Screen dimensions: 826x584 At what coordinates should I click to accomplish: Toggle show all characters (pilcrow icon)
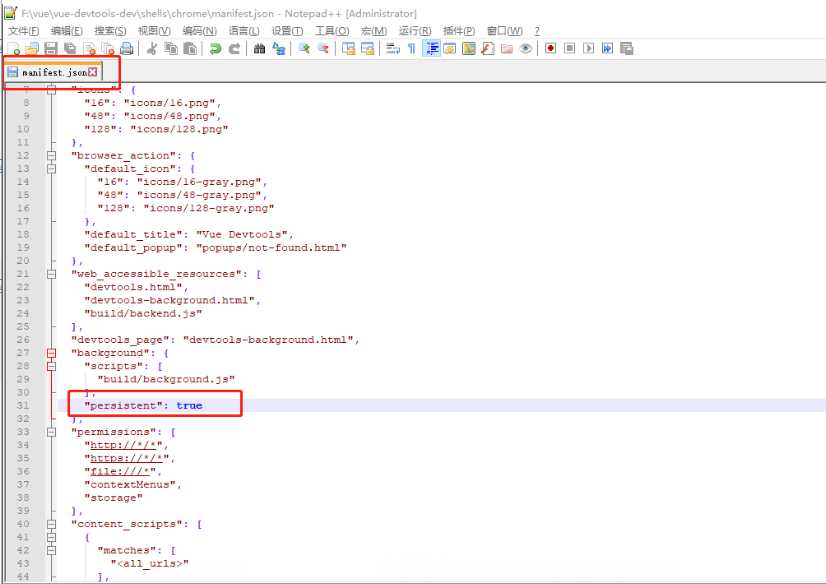pos(411,49)
